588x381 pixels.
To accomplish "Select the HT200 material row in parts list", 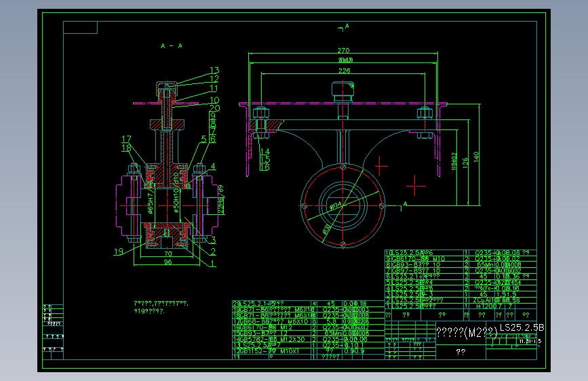I will tap(460, 306).
